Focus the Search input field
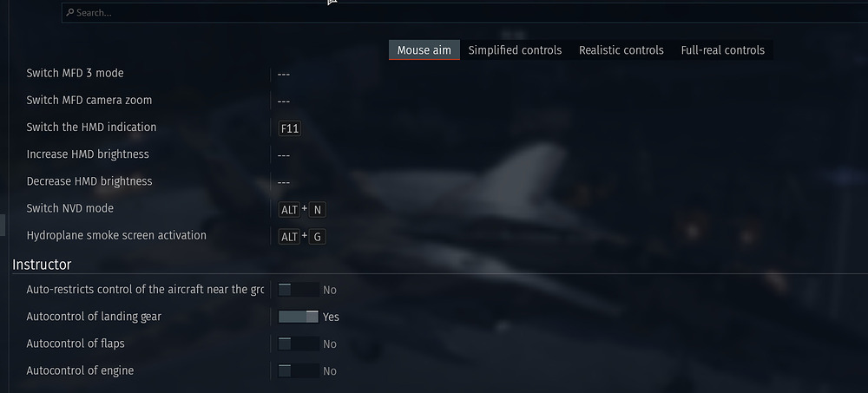 (x=465, y=13)
